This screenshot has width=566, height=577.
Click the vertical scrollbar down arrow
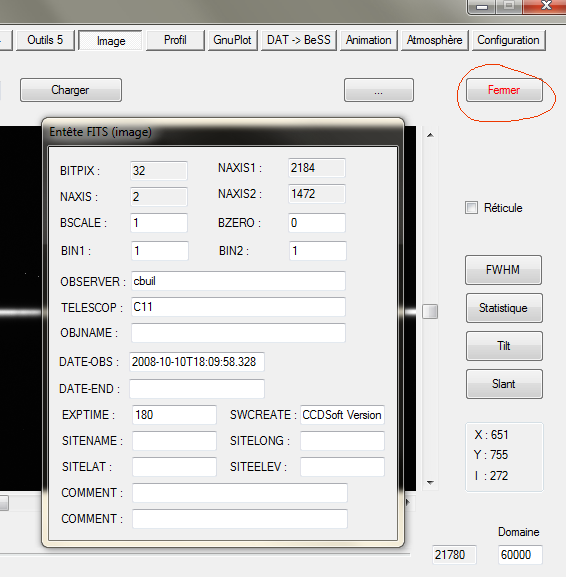click(430, 482)
